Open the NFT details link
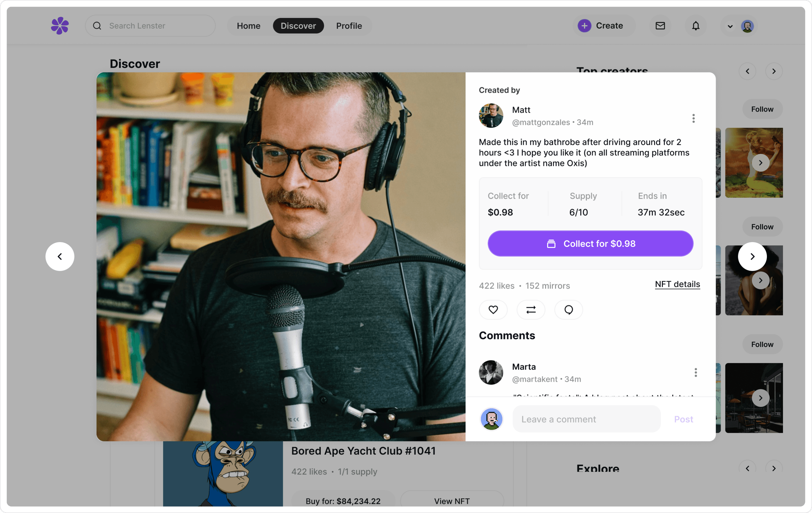 [677, 284]
